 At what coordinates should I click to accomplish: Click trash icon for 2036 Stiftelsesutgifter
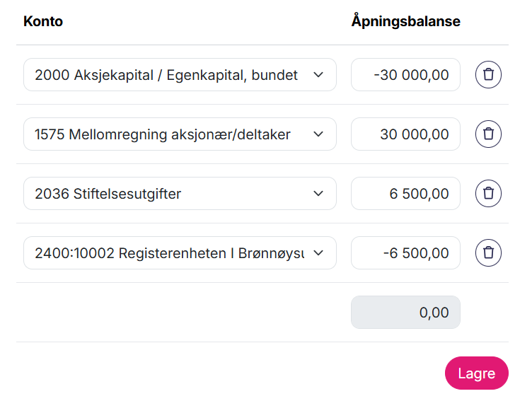tap(488, 194)
